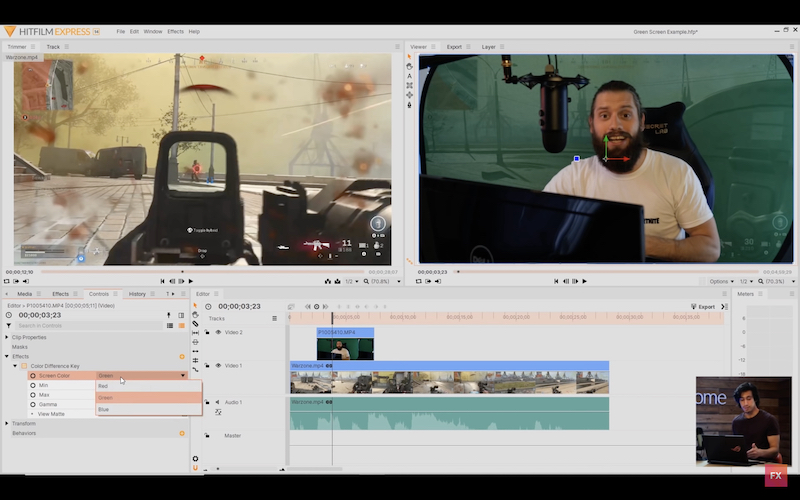Select the Viewer Text tool
800x500 pixels.
tap(409, 76)
